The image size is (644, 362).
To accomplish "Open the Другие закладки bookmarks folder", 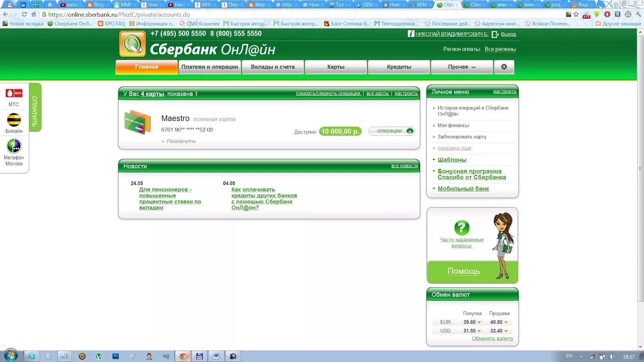I will click(x=618, y=24).
